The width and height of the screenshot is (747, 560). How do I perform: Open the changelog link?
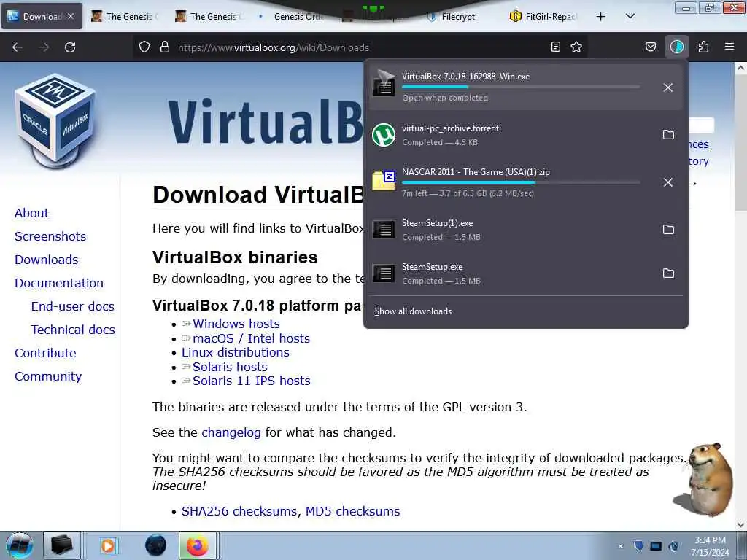(231, 432)
